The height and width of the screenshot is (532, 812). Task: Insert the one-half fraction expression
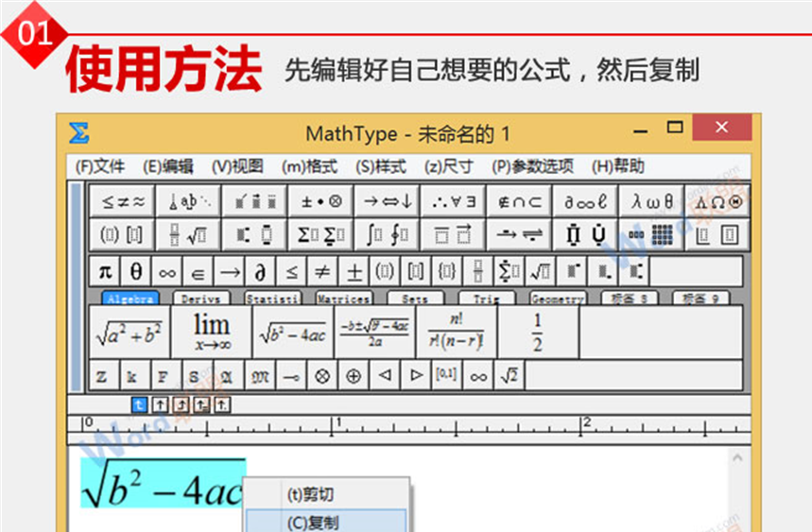click(x=538, y=332)
